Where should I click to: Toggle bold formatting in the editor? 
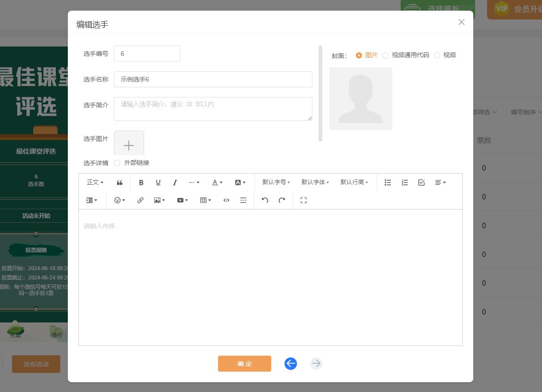tap(141, 182)
